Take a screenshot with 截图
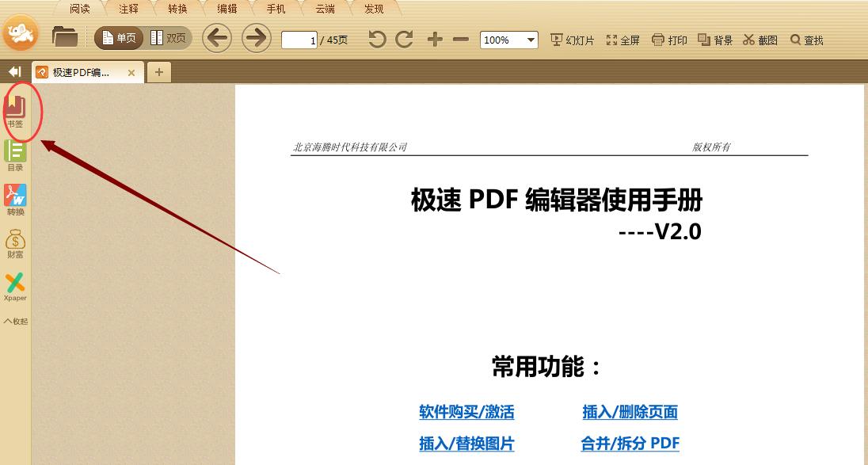This screenshot has height=465, width=868. (760, 40)
